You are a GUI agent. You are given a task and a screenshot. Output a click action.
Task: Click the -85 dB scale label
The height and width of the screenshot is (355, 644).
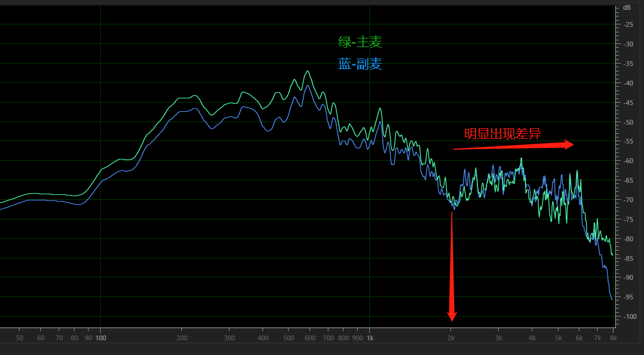click(628, 258)
